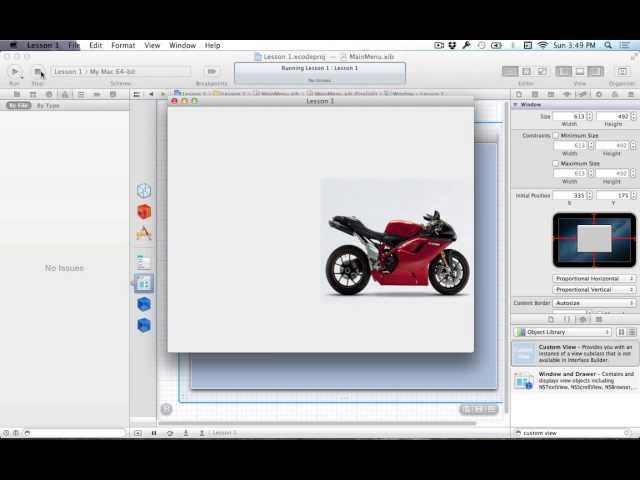
Task: Show the Object library tab
Action: click(583, 319)
